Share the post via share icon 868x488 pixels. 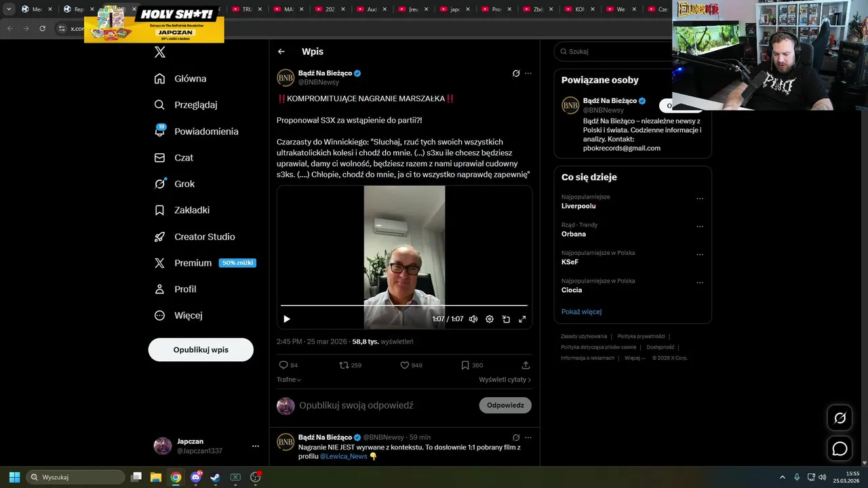[526, 365]
